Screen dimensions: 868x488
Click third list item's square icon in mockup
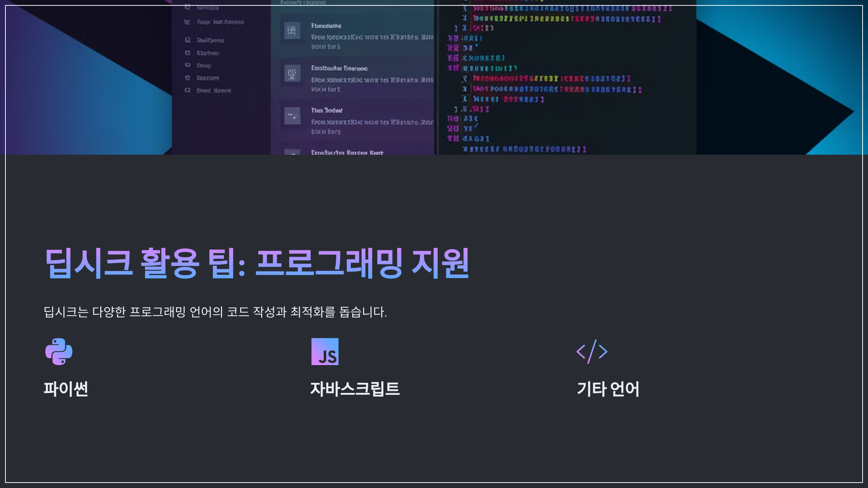coord(292,116)
